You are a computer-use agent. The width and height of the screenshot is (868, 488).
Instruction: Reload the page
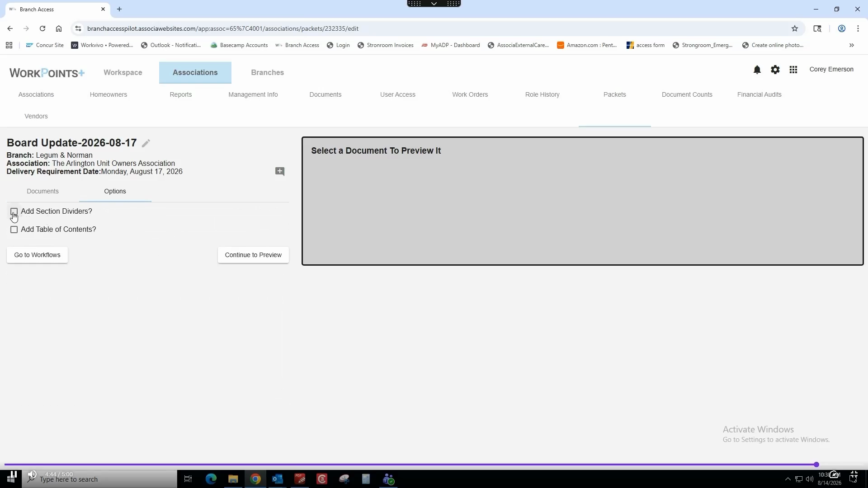(42, 28)
